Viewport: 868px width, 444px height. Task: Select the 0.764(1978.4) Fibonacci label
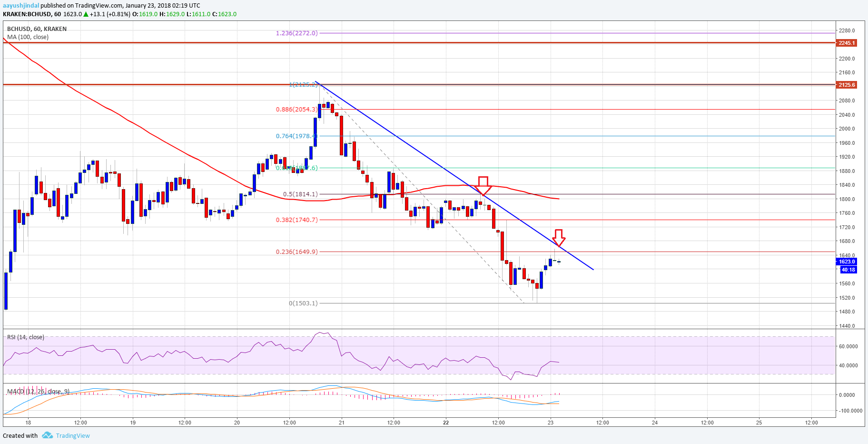tap(296, 136)
